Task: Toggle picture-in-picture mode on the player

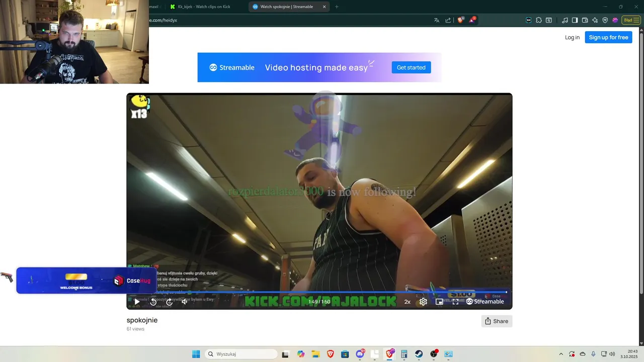Action: pyautogui.click(x=439, y=302)
